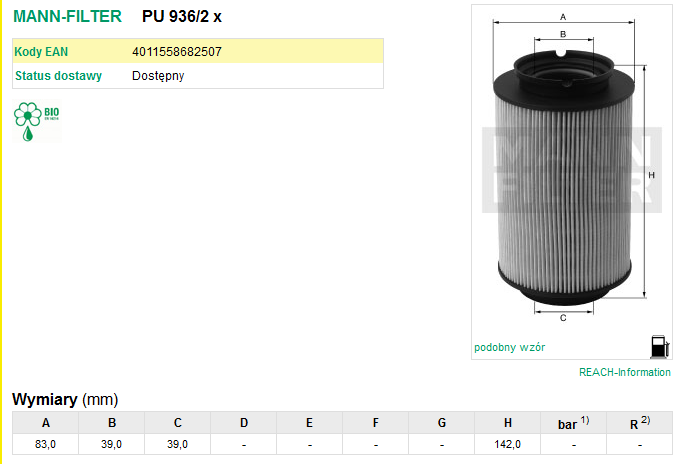Select the value 142,0 in table

coord(508,444)
